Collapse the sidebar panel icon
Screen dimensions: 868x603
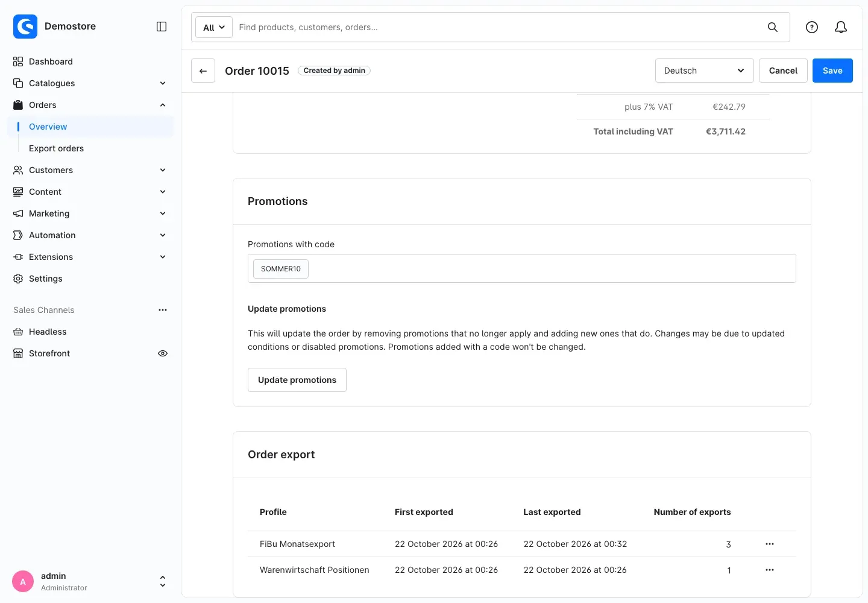coord(162,27)
